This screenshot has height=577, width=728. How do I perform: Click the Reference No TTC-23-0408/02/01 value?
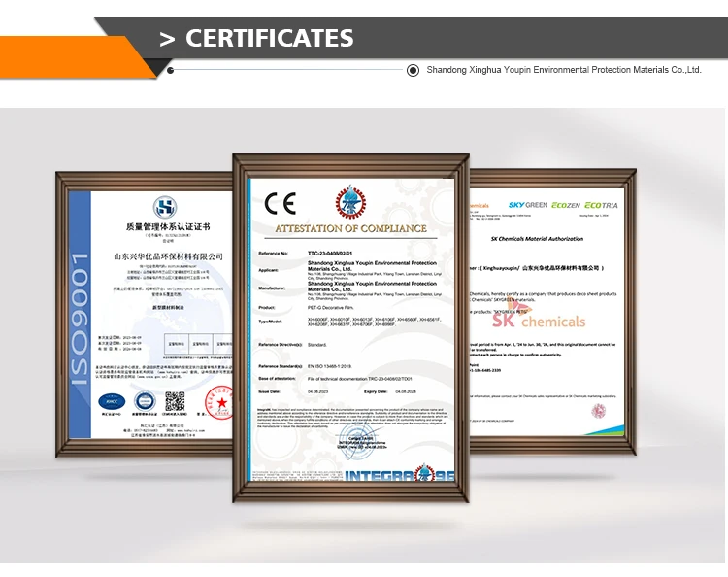click(330, 254)
